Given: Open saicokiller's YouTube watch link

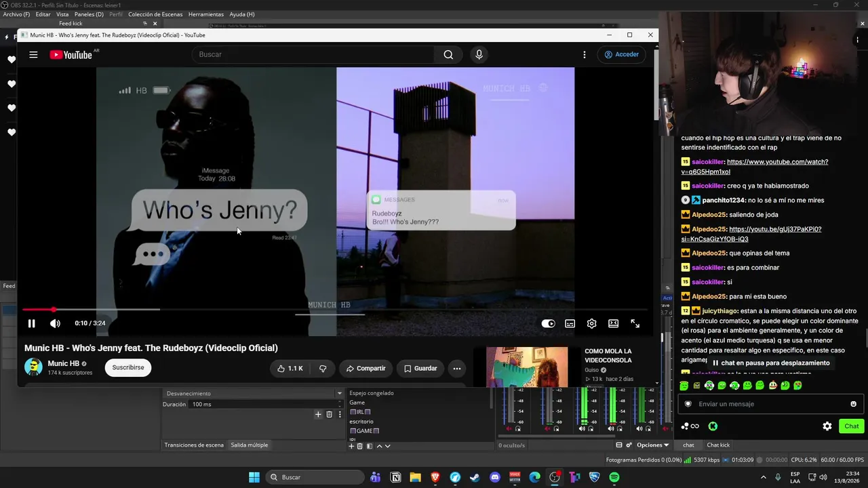Looking at the screenshot, I should coord(754,167).
